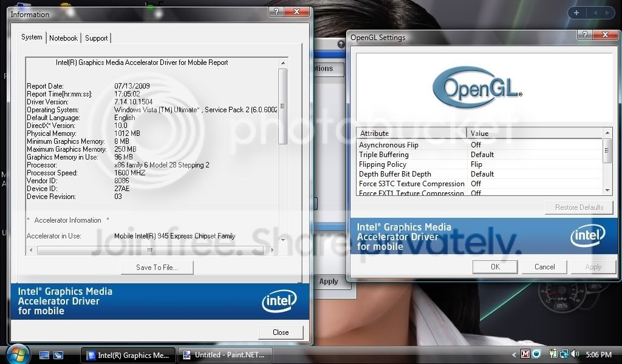Click Save To File... button
The height and width of the screenshot is (364, 622).
tap(157, 268)
